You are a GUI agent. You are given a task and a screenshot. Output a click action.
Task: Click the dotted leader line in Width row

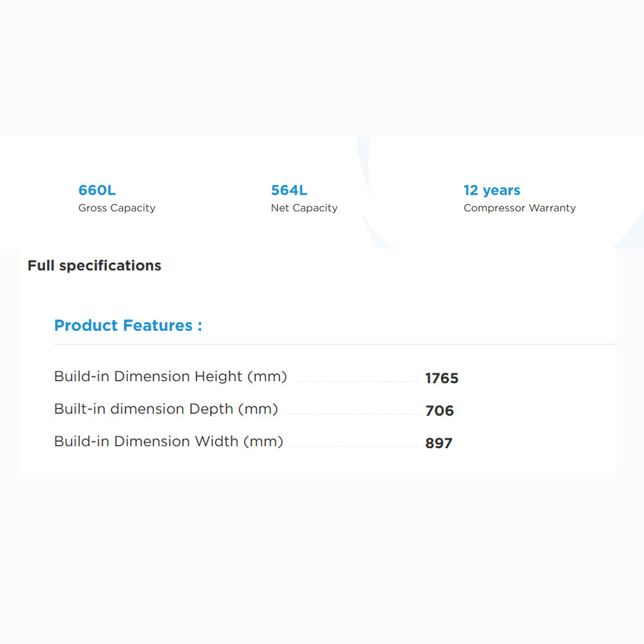pos(355,446)
